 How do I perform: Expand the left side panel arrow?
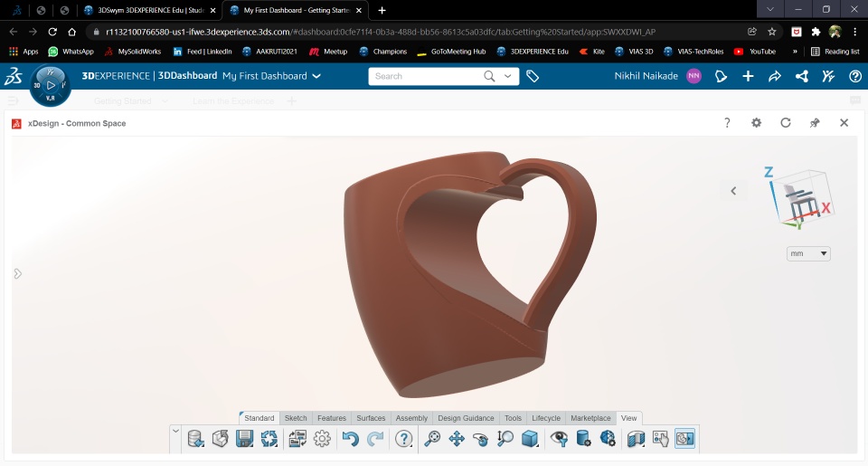pyautogui.click(x=18, y=274)
